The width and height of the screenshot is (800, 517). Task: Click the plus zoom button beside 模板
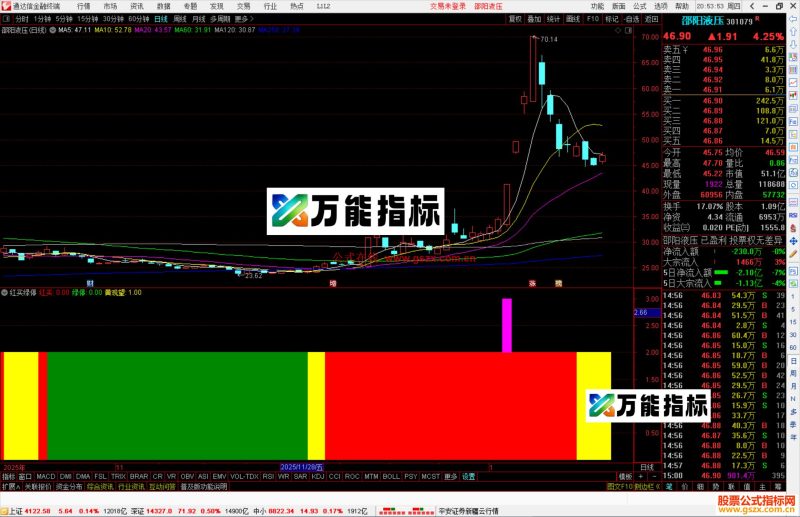[x=640, y=476]
